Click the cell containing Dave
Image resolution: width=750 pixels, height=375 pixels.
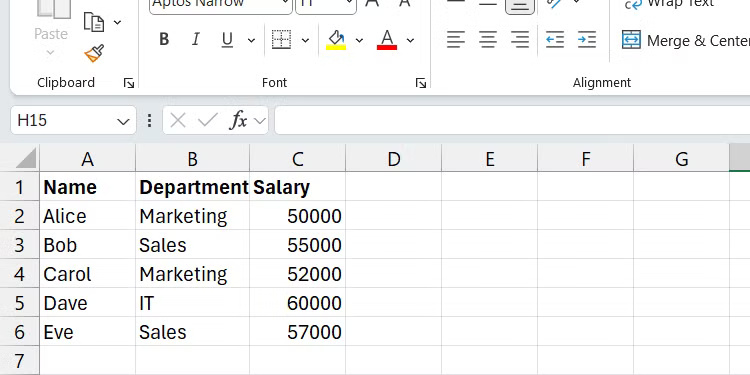click(x=88, y=303)
